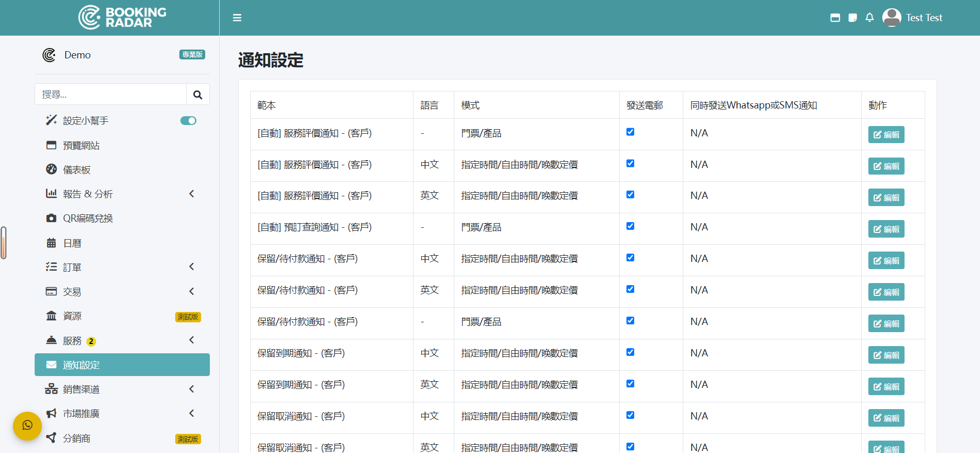Toggle email checkbox for 服務評價通知 中文 row
Screen dimensions: 980x453
(630, 163)
